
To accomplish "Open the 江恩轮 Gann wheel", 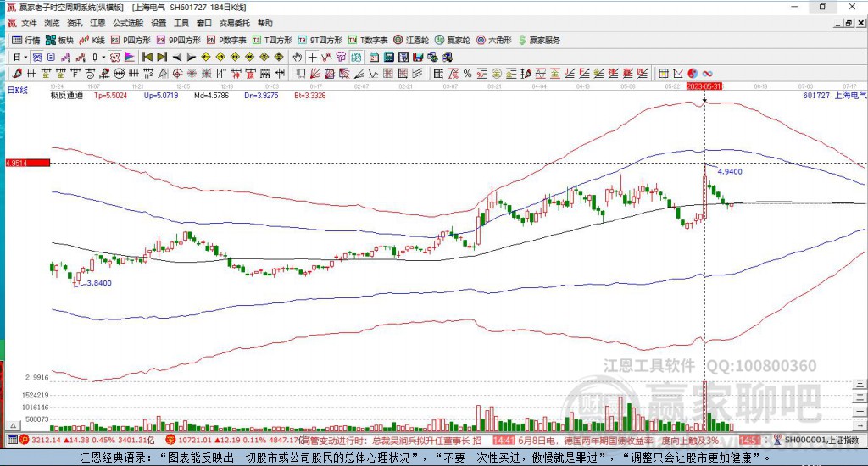I will click(411, 40).
